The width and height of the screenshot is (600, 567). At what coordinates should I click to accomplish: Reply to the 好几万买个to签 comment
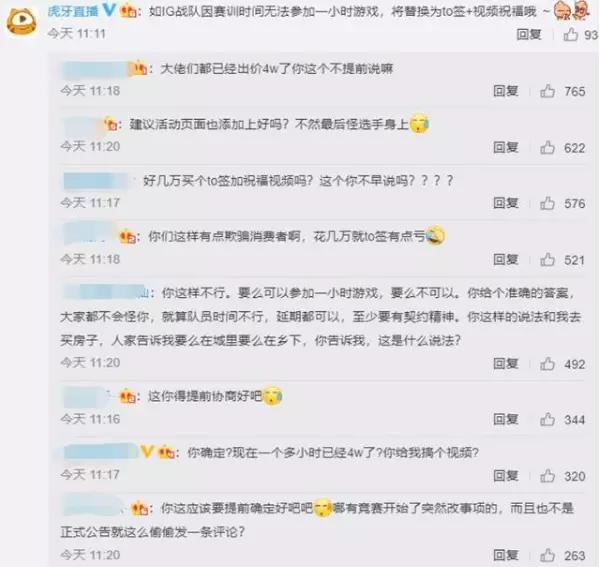tap(505, 203)
